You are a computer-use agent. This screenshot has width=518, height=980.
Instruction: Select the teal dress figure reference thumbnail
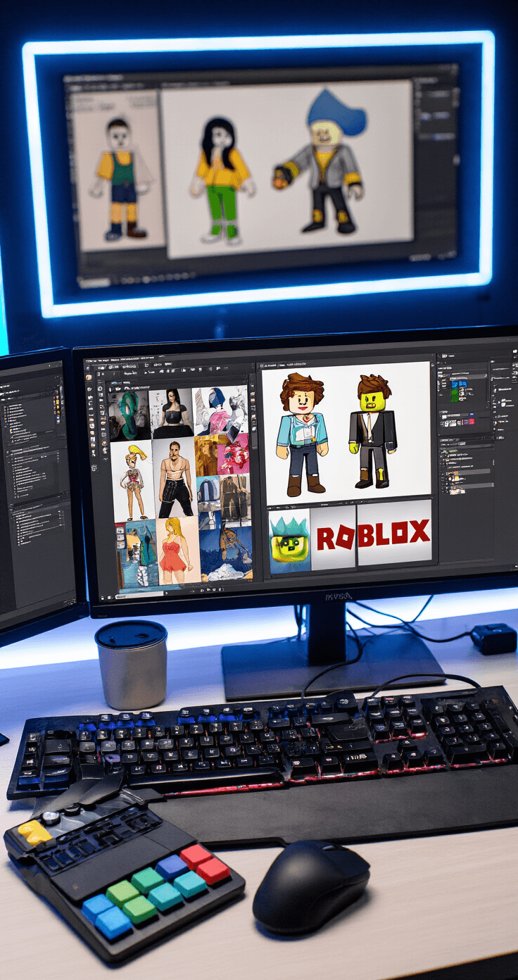click(x=137, y=553)
